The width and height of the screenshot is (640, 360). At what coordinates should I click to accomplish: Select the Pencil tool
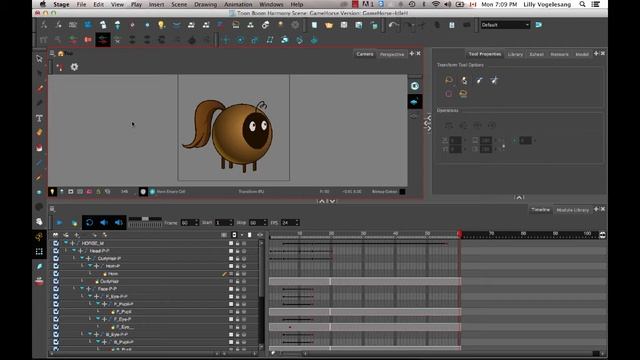pyautogui.click(x=40, y=103)
